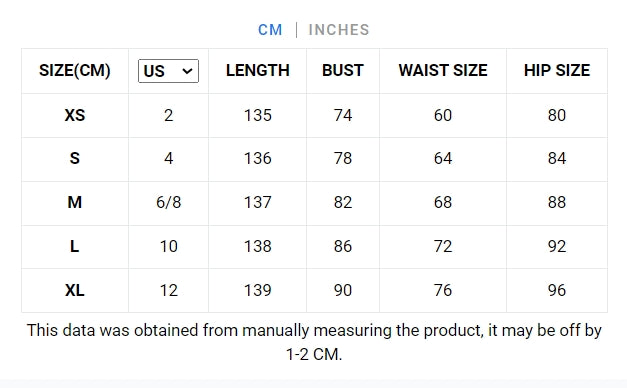The height and width of the screenshot is (388, 627).
Task: Click the HIP SIZE column header
Action: click(557, 70)
